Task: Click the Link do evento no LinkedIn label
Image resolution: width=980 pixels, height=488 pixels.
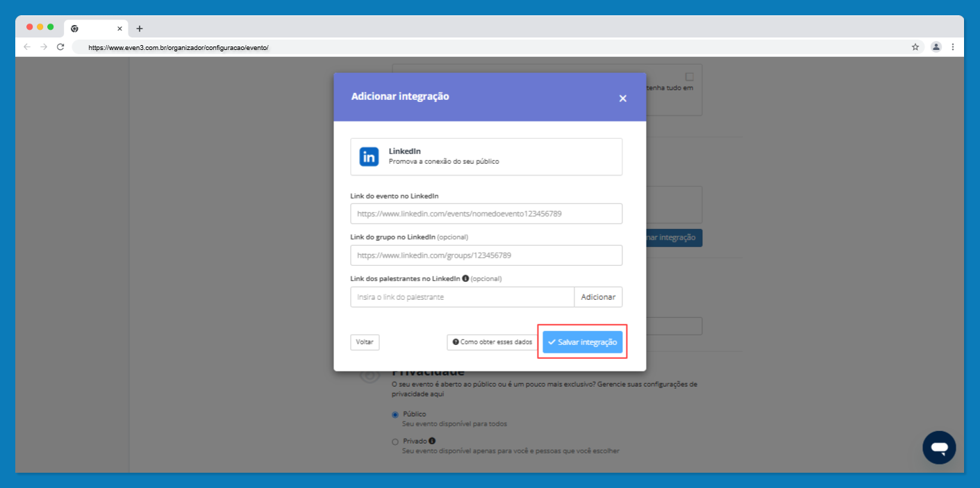Action: pos(395,196)
